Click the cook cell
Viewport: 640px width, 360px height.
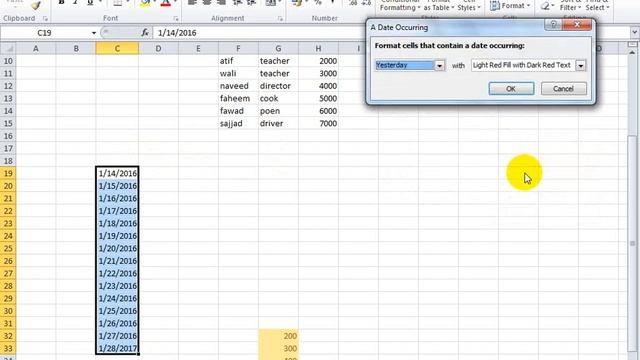(x=278, y=98)
